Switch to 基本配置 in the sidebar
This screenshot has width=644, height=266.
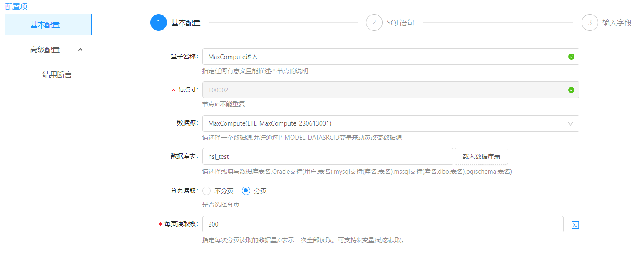pyautogui.click(x=45, y=25)
